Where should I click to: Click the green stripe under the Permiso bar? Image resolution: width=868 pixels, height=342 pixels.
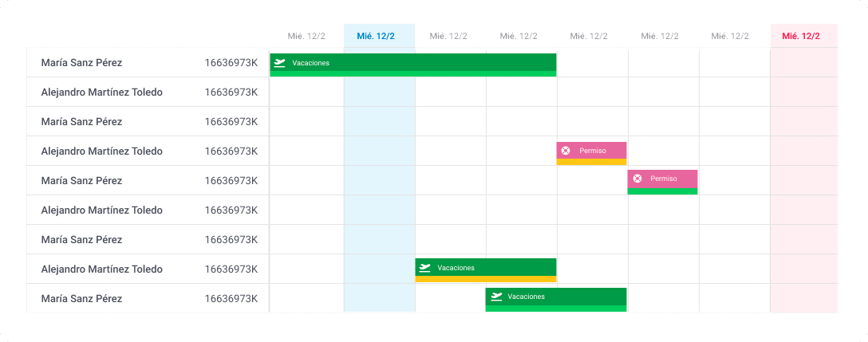tap(663, 191)
